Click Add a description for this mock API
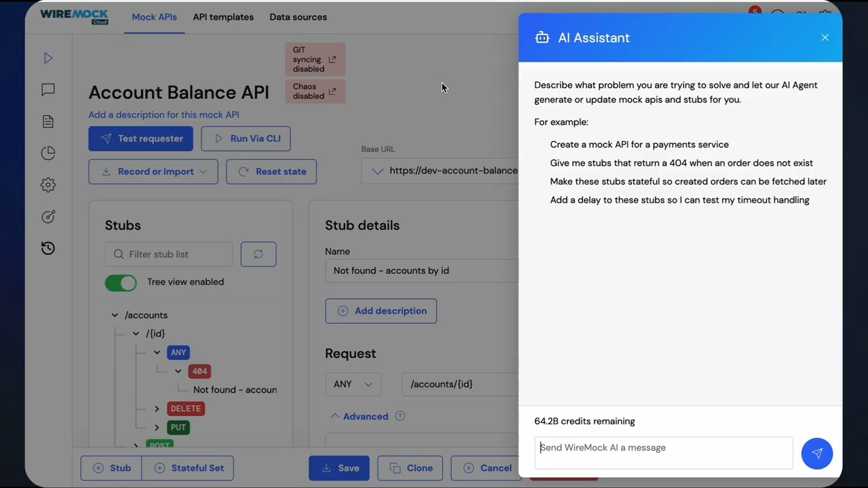This screenshot has width=868, height=488. tap(164, 115)
